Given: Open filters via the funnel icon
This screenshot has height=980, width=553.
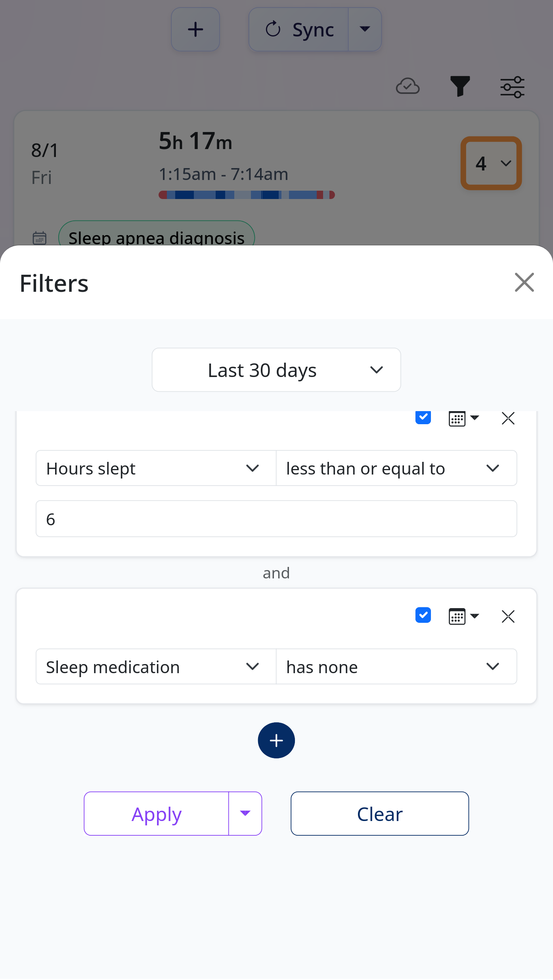Looking at the screenshot, I should tap(460, 86).
